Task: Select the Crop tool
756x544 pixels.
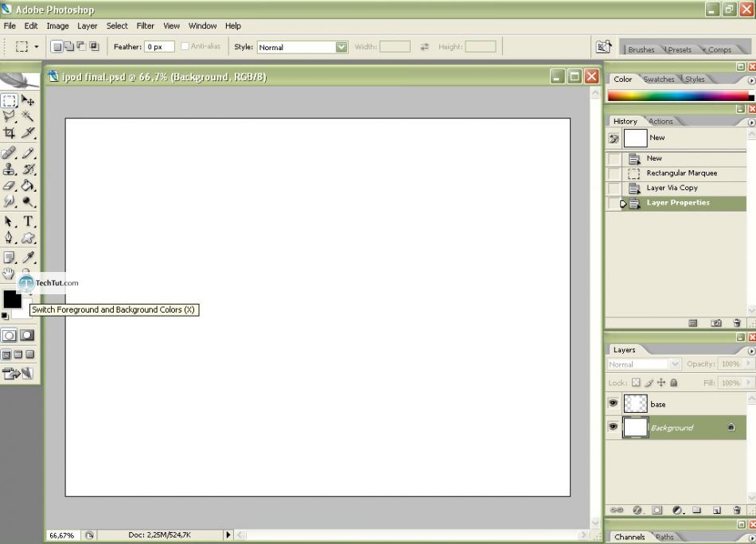Action: click(x=10, y=133)
